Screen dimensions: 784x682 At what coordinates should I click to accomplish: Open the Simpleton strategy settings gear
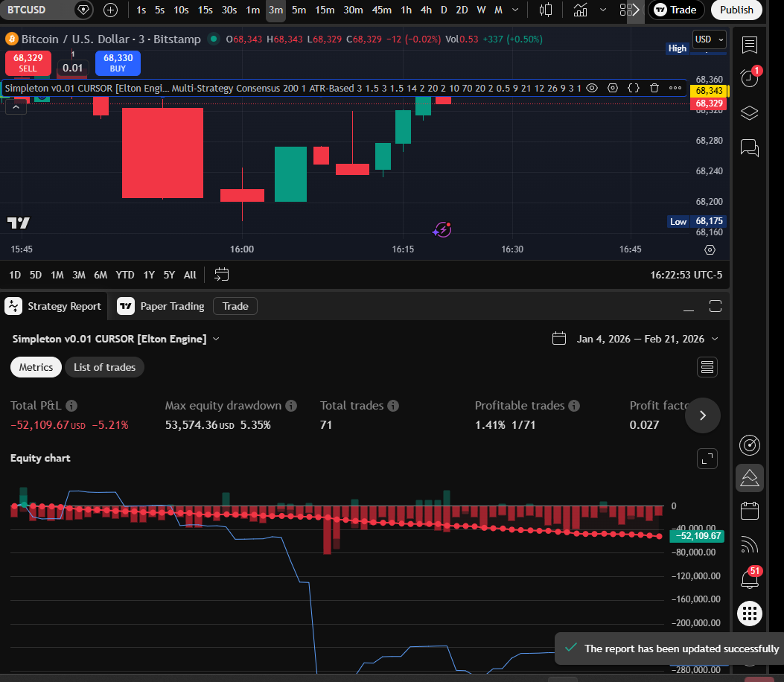(613, 88)
